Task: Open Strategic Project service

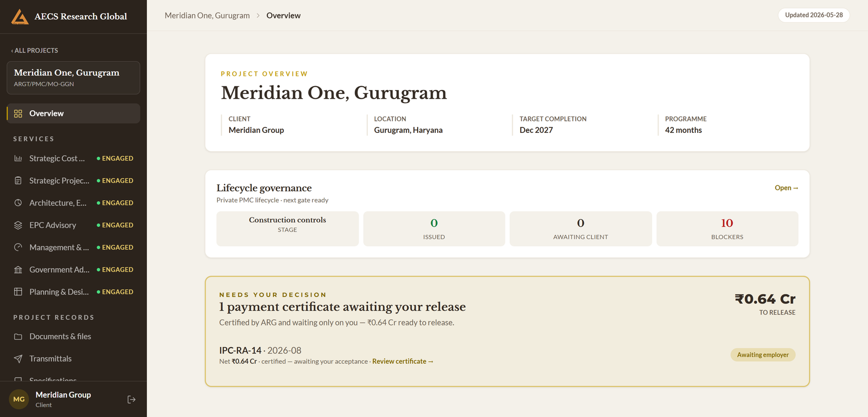Action: point(73,181)
